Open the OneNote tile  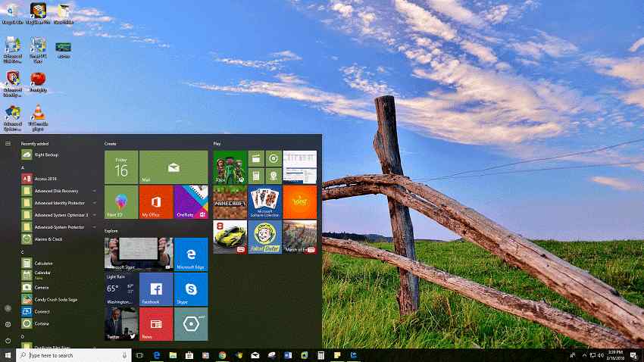pos(191,202)
